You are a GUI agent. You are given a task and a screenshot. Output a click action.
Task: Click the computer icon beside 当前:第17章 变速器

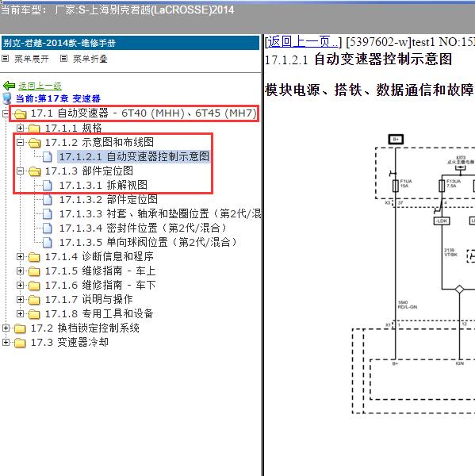[6, 98]
